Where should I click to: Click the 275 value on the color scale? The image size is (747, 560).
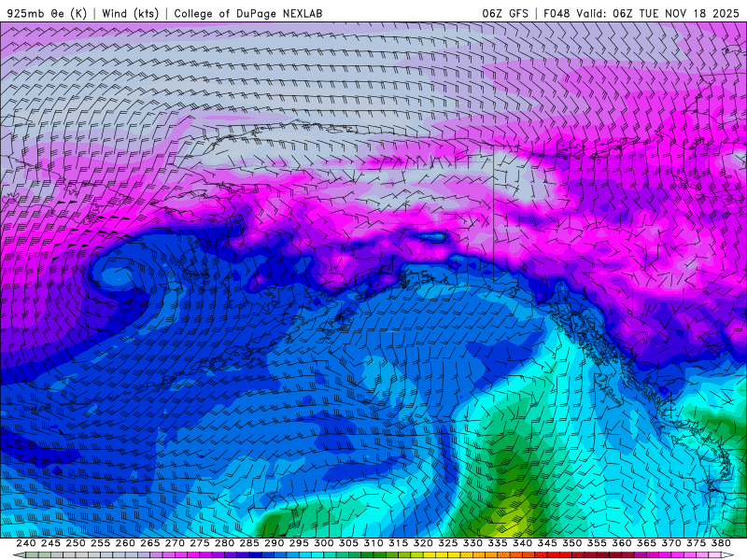[x=199, y=543]
